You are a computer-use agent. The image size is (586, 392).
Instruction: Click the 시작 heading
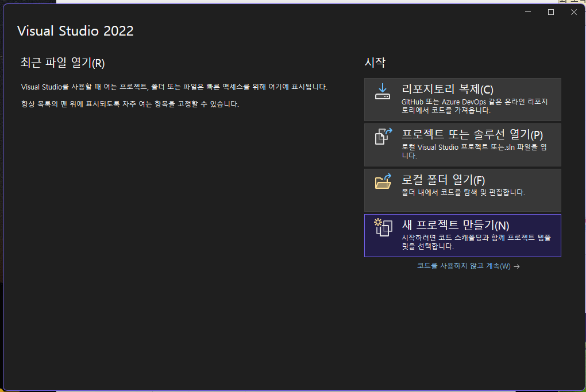[375, 62]
